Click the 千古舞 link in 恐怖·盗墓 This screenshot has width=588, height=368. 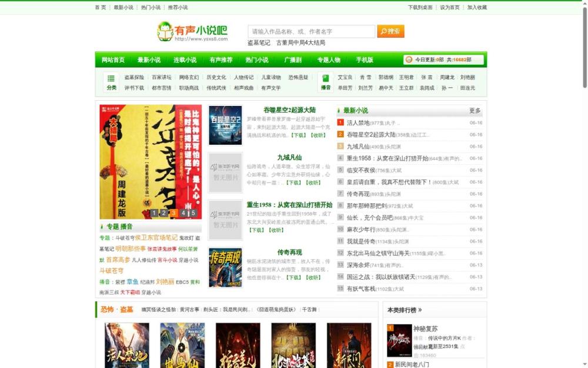(309, 310)
